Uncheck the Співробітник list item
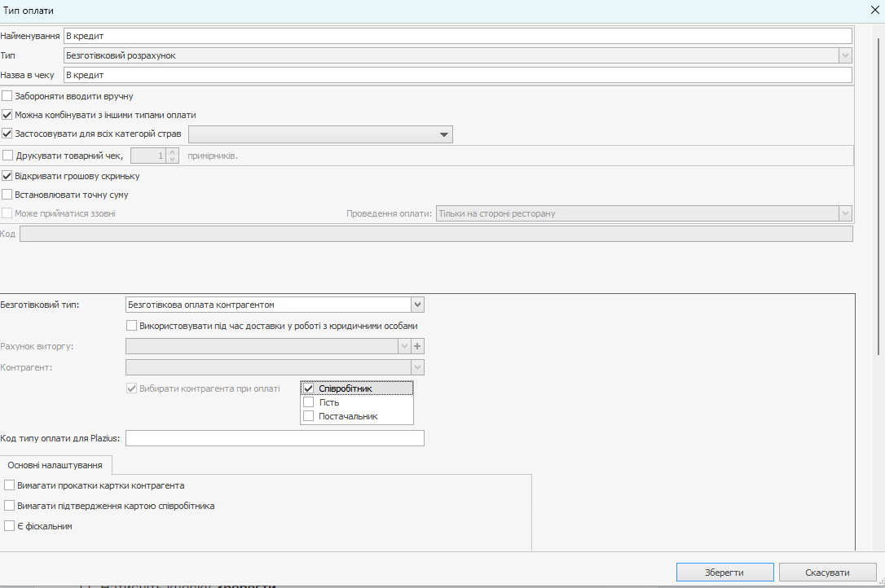Viewport: 885px width, 588px height. (309, 388)
